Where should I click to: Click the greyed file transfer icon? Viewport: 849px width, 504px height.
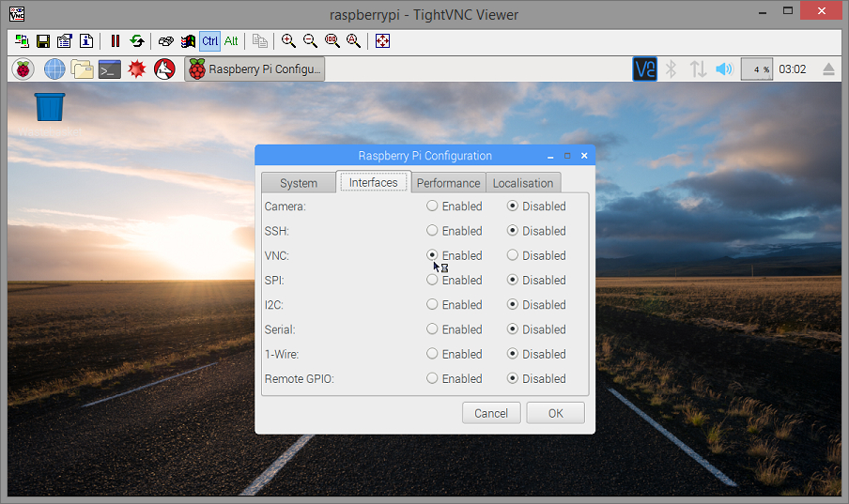(x=260, y=41)
